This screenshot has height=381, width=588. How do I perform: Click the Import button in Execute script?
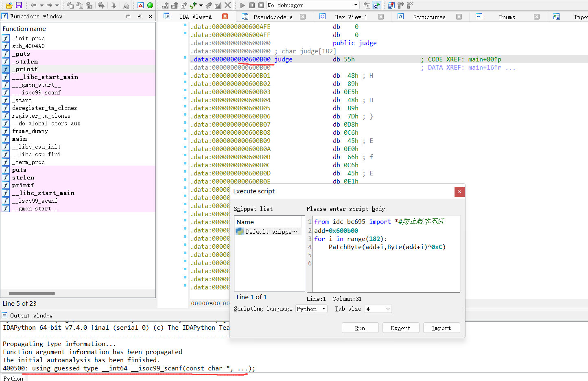point(442,328)
